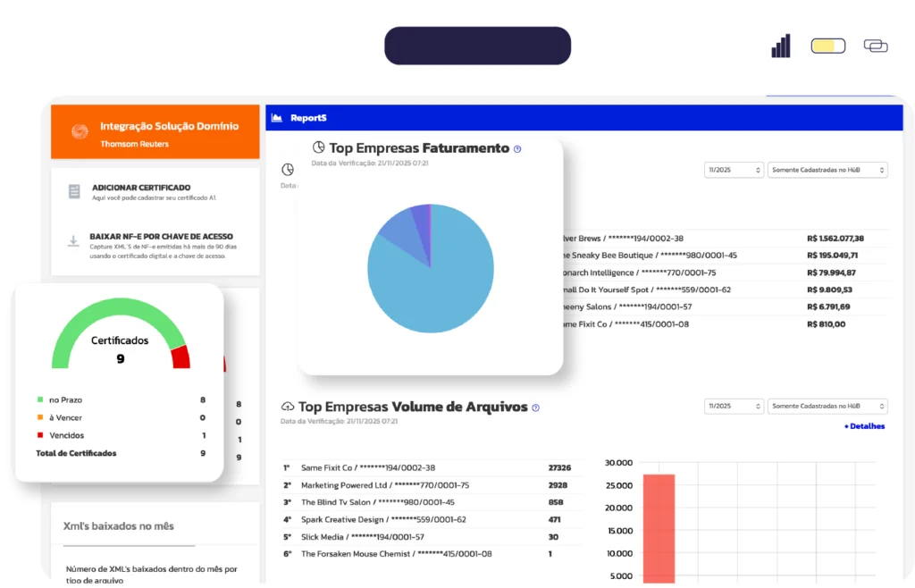Click the red Vencidos legend marker
The width and height of the screenshot is (915, 588).
[40, 435]
